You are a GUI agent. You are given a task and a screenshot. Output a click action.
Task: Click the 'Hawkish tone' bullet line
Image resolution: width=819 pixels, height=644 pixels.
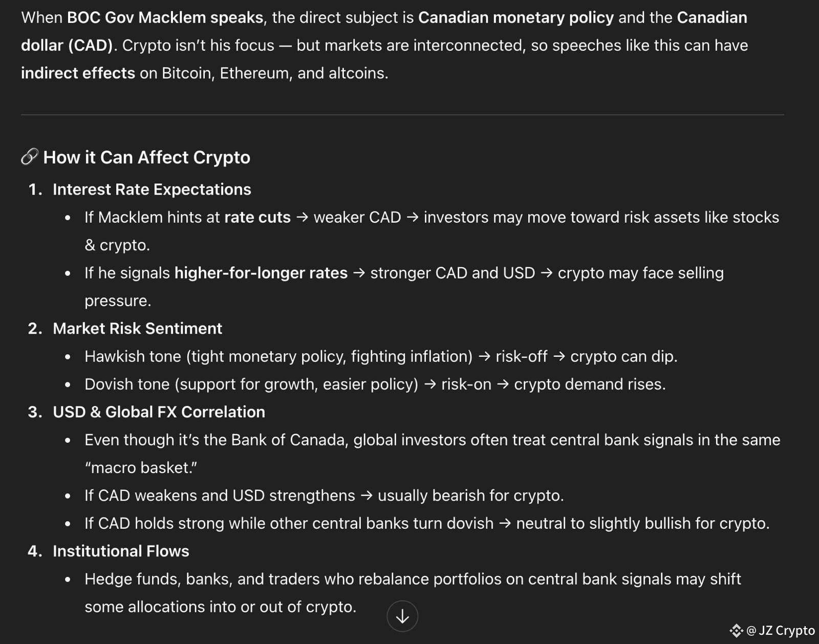pyautogui.click(x=381, y=356)
